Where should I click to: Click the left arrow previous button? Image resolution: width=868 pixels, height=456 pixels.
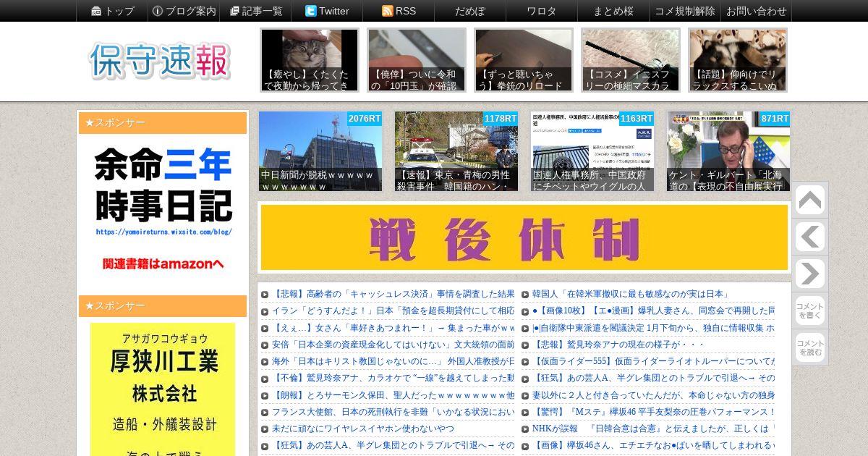(810, 237)
